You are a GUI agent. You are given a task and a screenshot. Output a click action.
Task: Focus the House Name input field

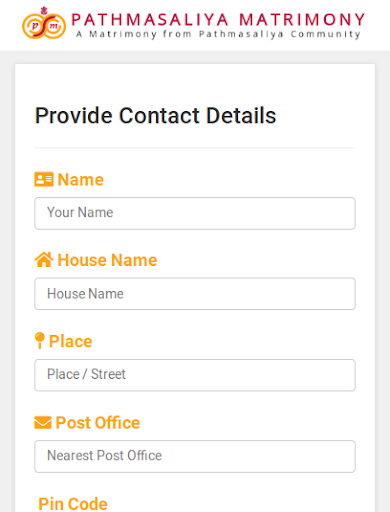point(195,294)
